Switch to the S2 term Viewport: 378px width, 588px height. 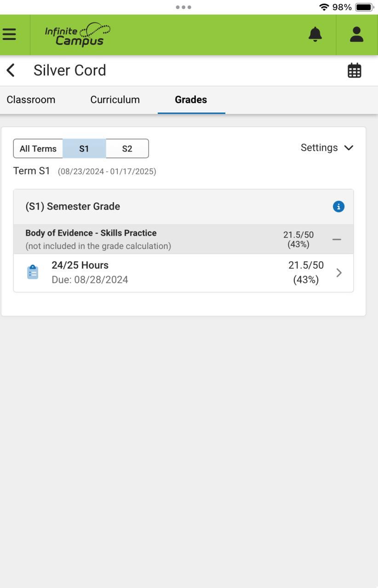(127, 149)
